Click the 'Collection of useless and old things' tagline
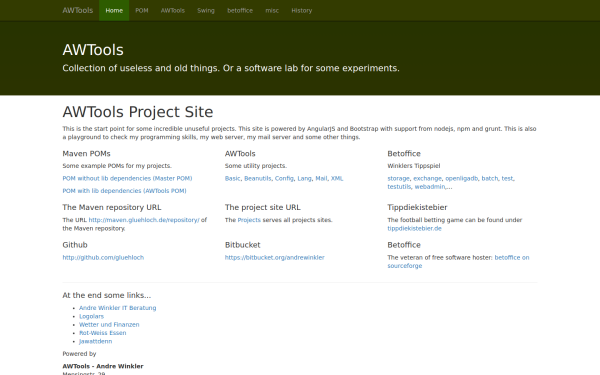This screenshot has height=375, width=600. point(231,68)
